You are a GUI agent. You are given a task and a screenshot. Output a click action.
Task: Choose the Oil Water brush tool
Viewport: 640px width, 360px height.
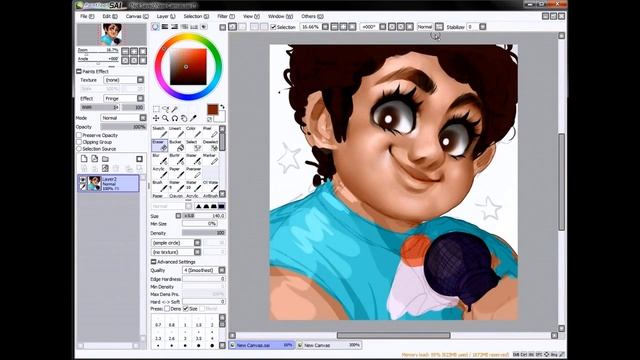pos(210,186)
